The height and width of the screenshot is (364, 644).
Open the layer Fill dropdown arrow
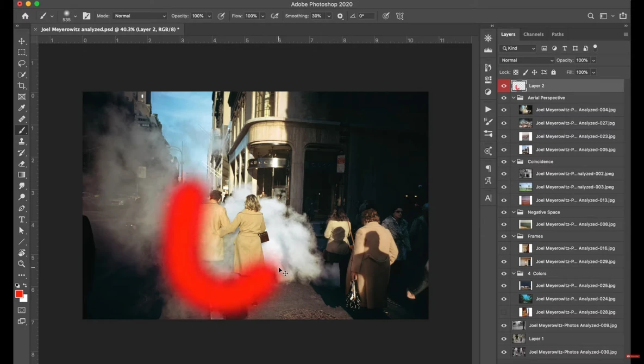[593, 72]
